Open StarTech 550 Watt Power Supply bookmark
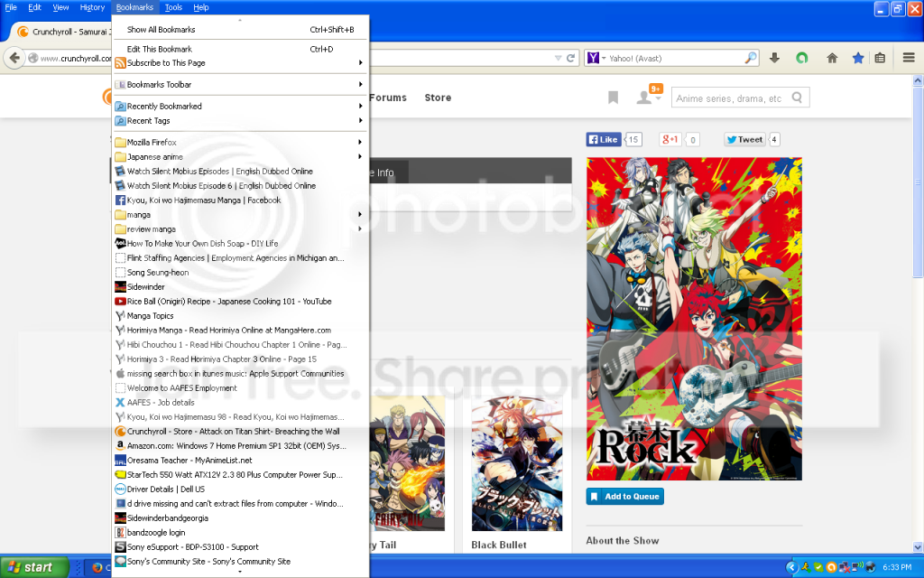This screenshot has height=578, width=924. pos(240,475)
